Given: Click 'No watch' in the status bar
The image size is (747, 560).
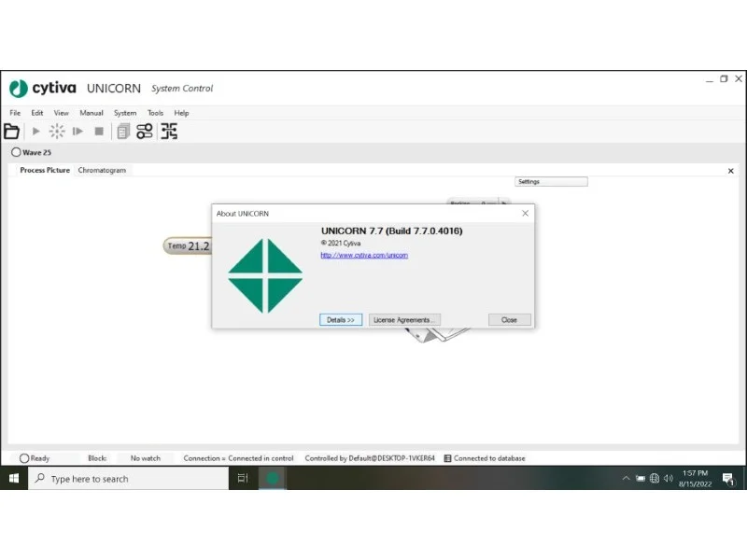Looking at the screenshot, I should pos(146,458).
